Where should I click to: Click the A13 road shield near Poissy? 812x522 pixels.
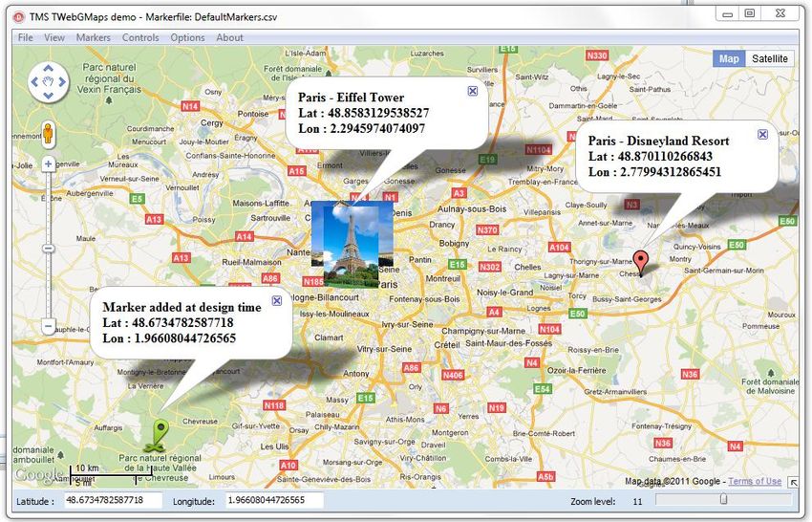155,219
